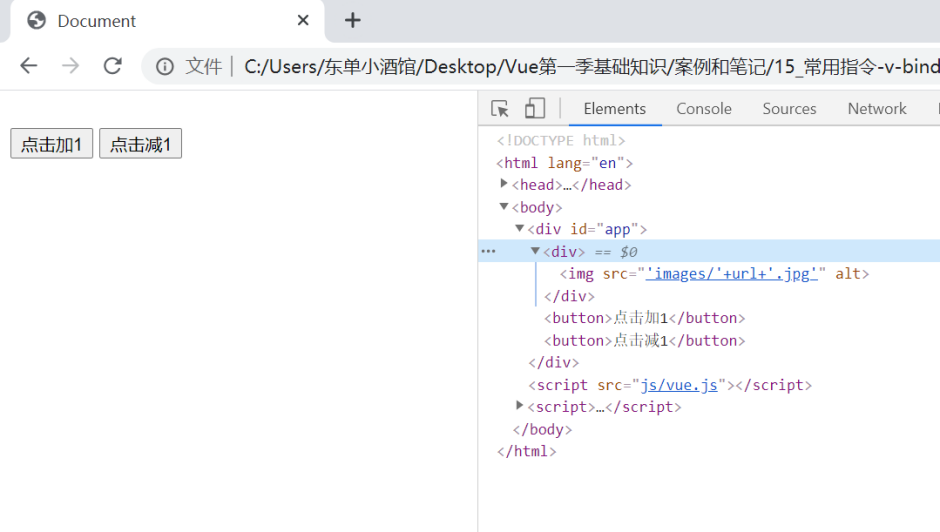Screen dimensions: 940x532
Task: Select the <!DOCTYPE html> line
Action: pyautogui.click(x=561, y=140)
